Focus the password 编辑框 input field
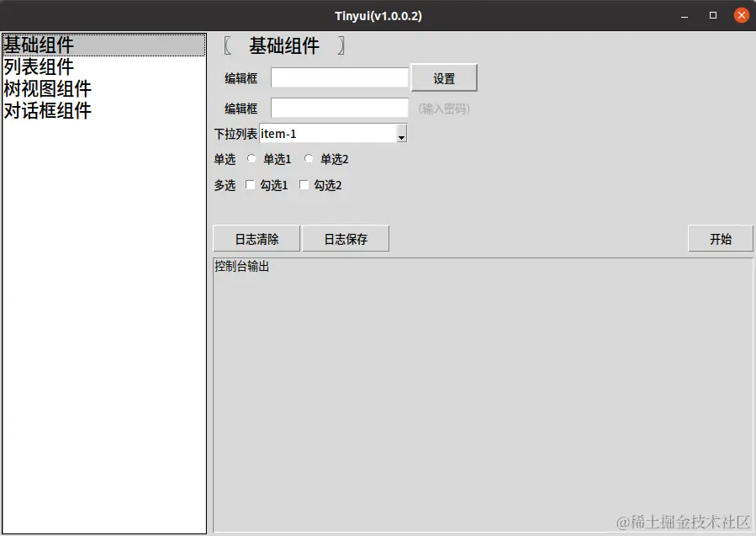Screen dimensions: 756x536 coord(340,108)
